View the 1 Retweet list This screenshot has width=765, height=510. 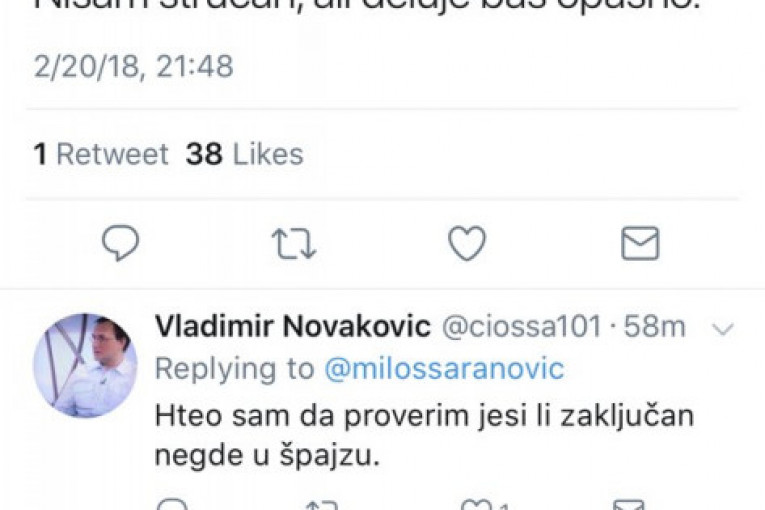click(101, 154)
